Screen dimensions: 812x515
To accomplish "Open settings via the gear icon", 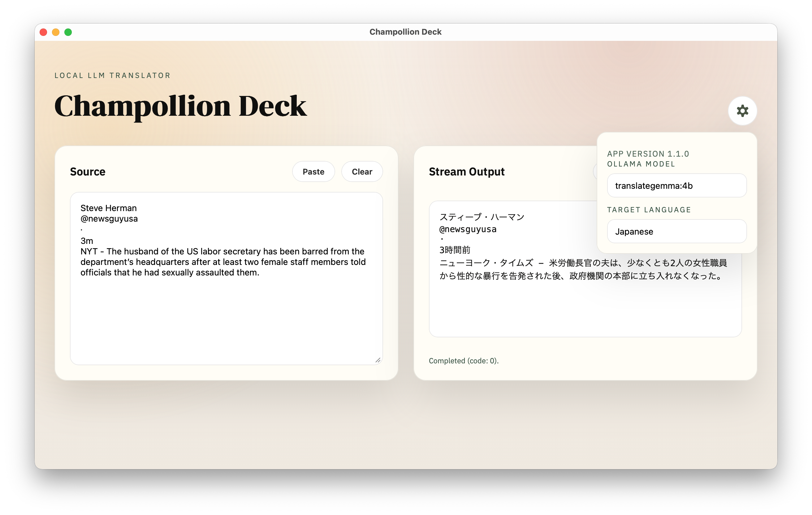I will pyautogui.click(x=743, y=110).
